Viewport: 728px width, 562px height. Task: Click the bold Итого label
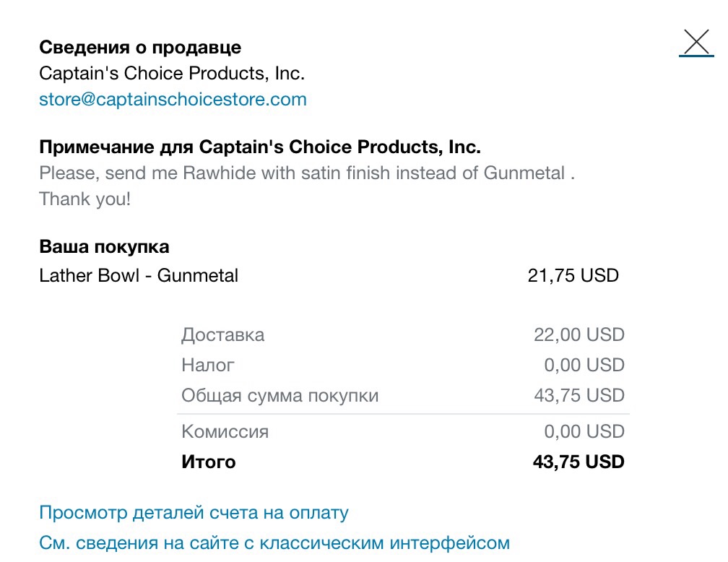click(209, 462)
